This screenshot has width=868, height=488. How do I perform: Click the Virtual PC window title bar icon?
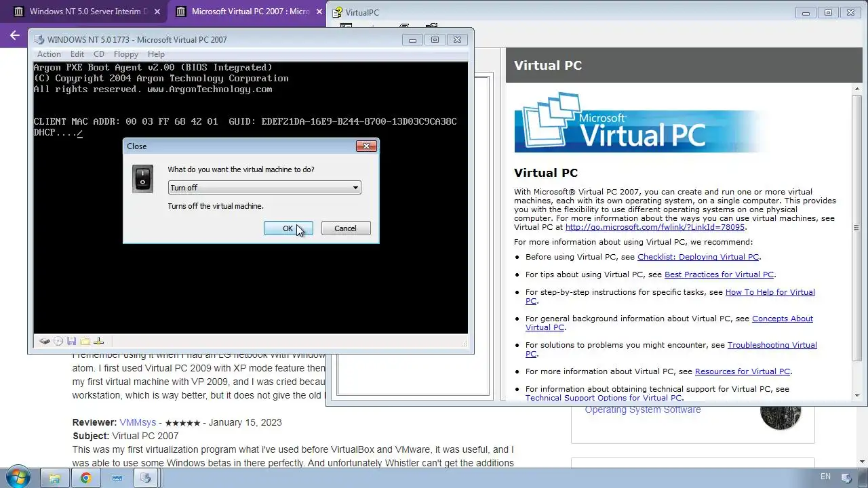[x=39, y=40]
